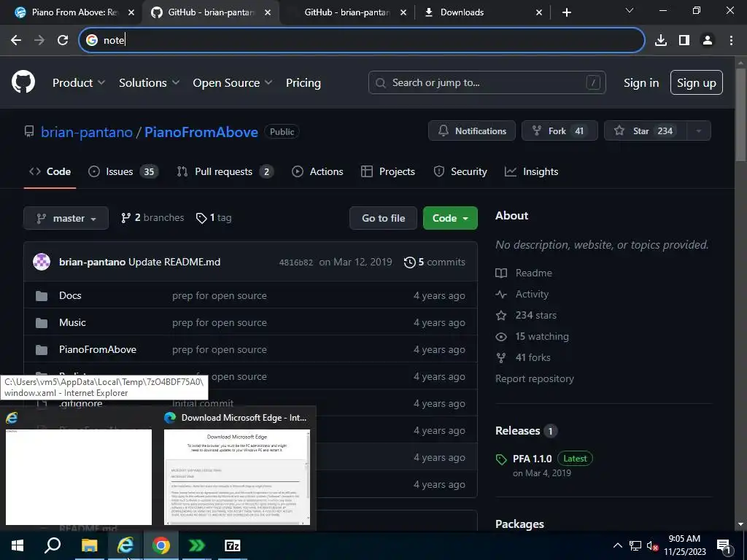Viewport: 747px width, 560px height.
Task: Open the brian-pantano owner link
Action: pos(87,132)
